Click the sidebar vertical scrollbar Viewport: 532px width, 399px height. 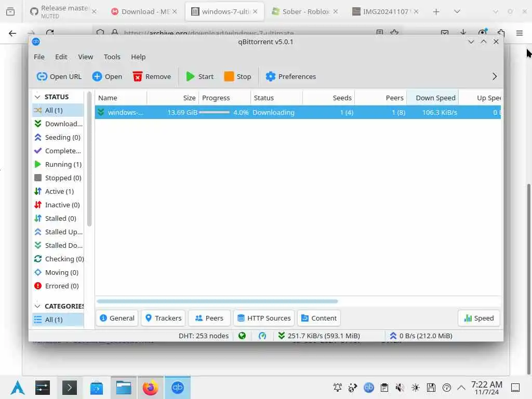(89, 159)
